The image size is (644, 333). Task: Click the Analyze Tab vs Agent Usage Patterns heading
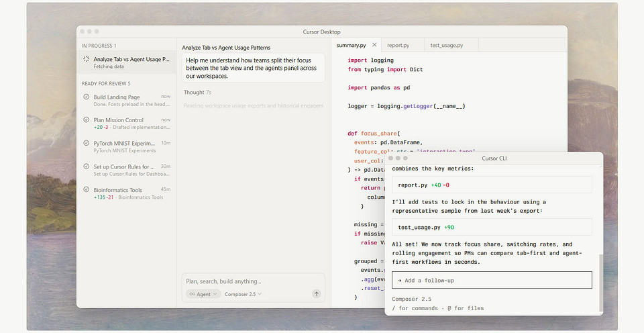pos(226,48)
